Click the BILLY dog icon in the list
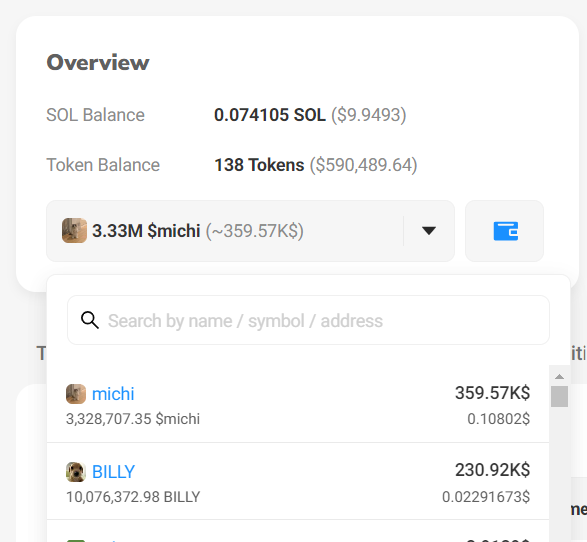 click(x=76, y=472)
